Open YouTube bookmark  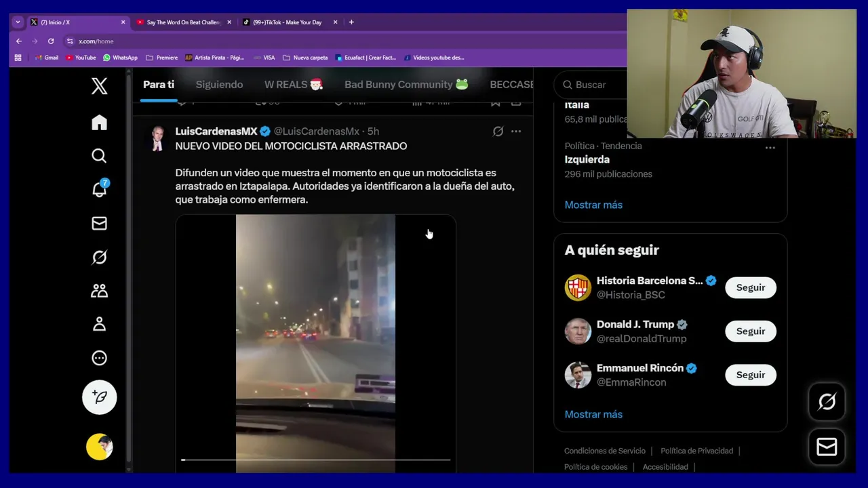[x=81, y=58]
